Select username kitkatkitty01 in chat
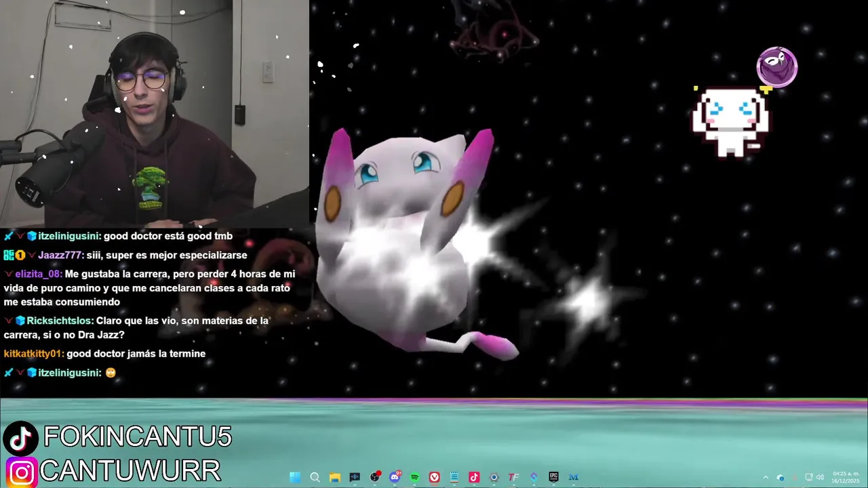The width and height of the screenshot is (868, 488). pyautogui.click(x=33, y=353)
